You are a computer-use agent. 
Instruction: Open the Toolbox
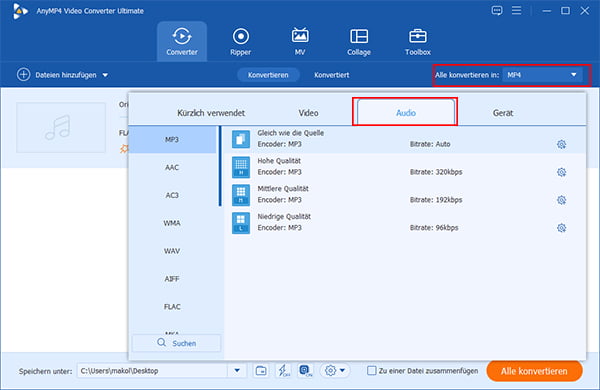click(417, 42)
